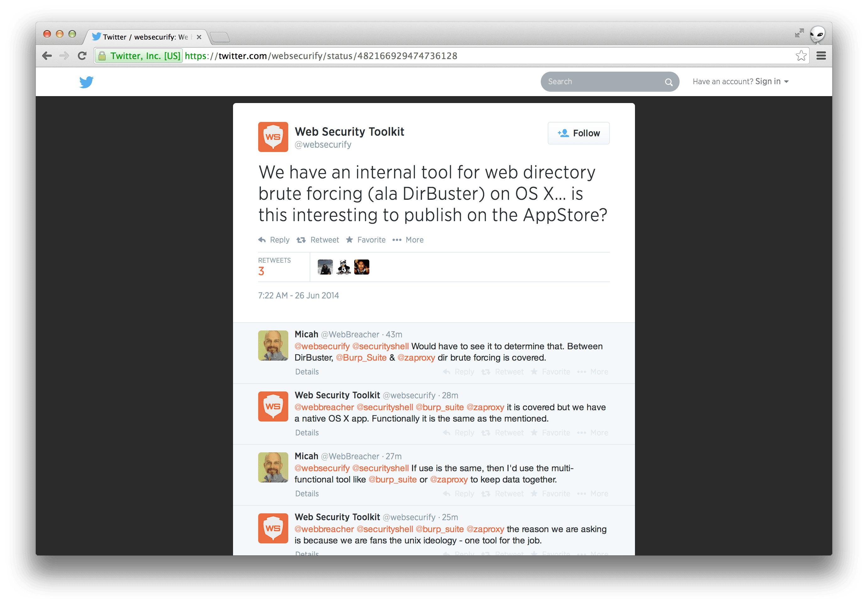Open More on Micah's 27m tweet
The image size is (868, 605).
[592, 493]
